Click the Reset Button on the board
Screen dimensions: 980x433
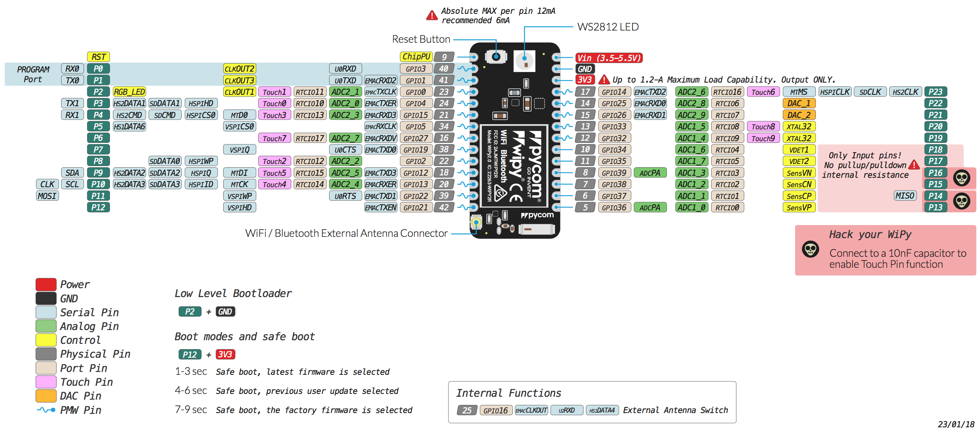(x=496, y=57)
